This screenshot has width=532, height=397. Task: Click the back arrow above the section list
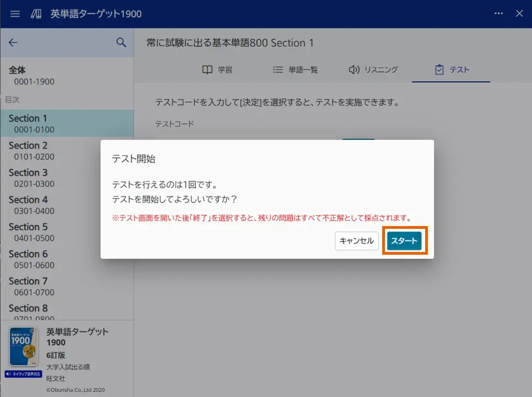tap(13, 42)
